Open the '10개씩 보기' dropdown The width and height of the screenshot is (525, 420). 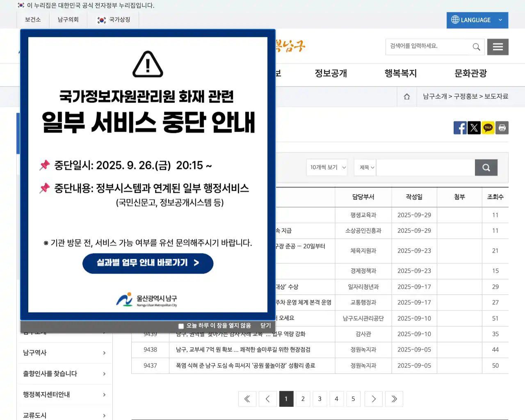click(327, 167)
